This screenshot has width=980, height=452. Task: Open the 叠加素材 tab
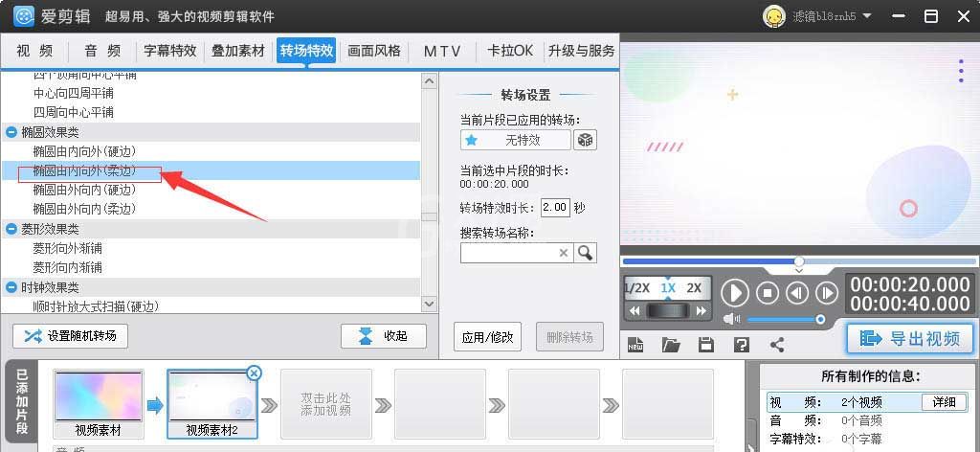tap(238, 51)
